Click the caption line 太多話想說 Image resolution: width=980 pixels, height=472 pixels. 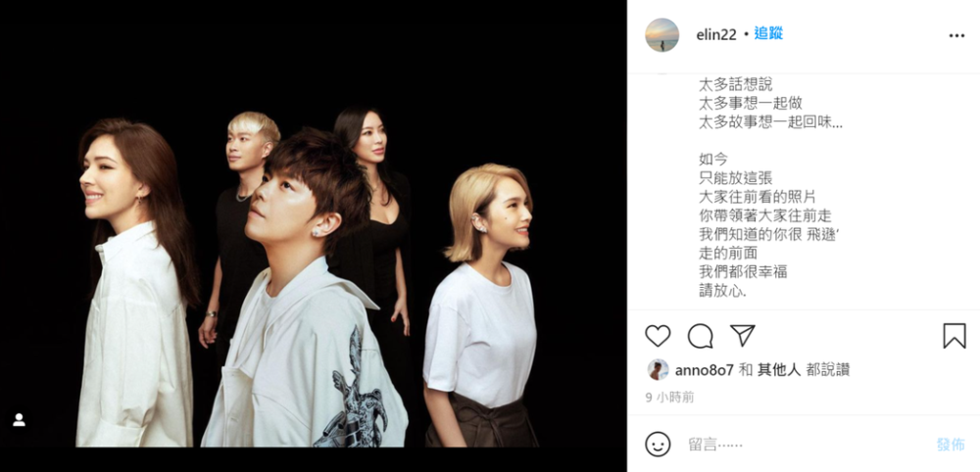click(736, 83)
